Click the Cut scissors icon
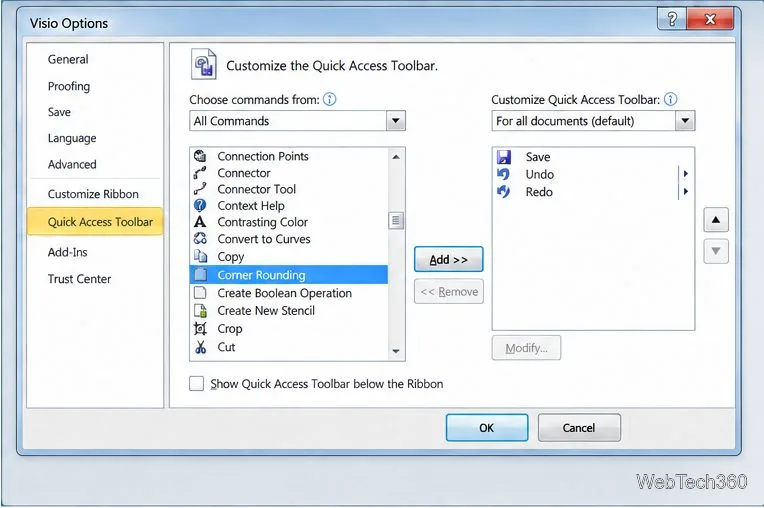Image resolution: width=764 pixels, height=508 pixels. tap(200, 347)
